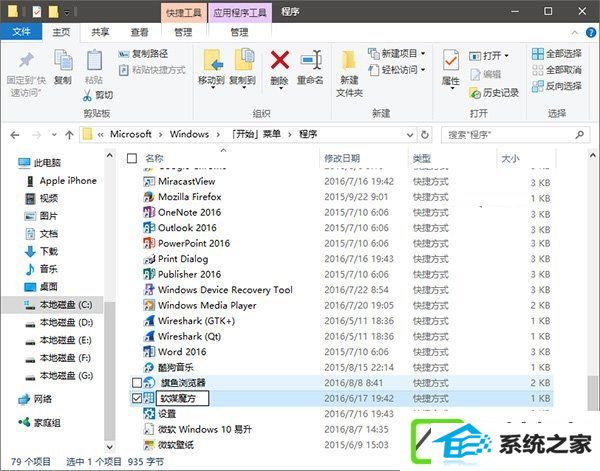Open 管理 tab under 应用程序工具
Viewport: 600px width, 471px height.
pos(240,32)
